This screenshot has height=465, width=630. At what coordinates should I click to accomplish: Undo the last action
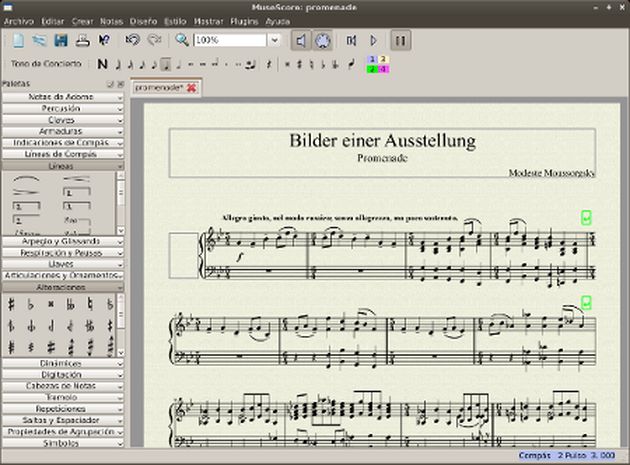(x=133, y=40)
